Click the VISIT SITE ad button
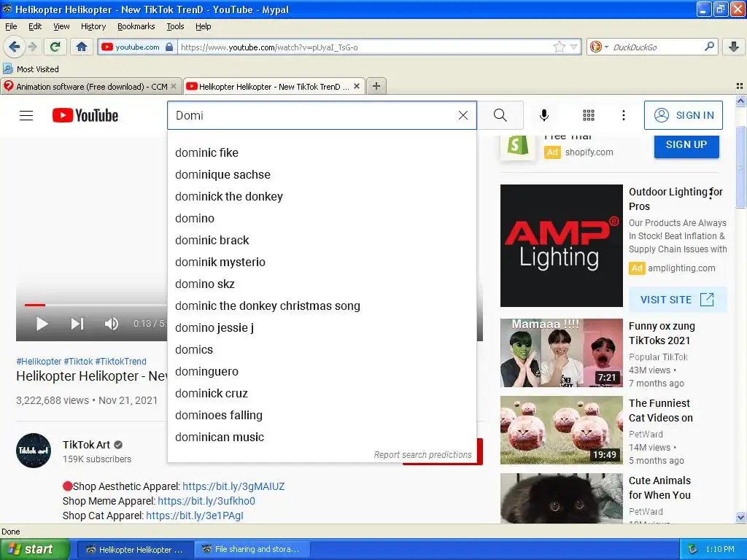747x560 pixels. tap(678, 300)
